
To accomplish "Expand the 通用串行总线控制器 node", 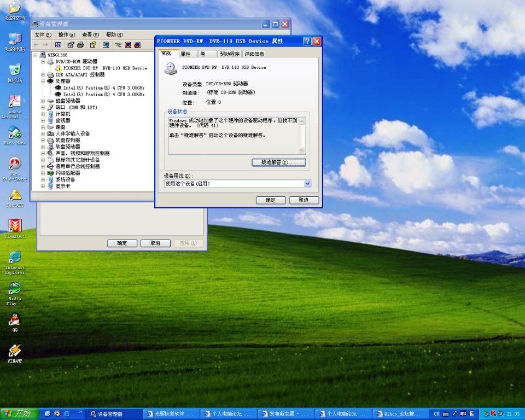I will (x=43, y=166).
